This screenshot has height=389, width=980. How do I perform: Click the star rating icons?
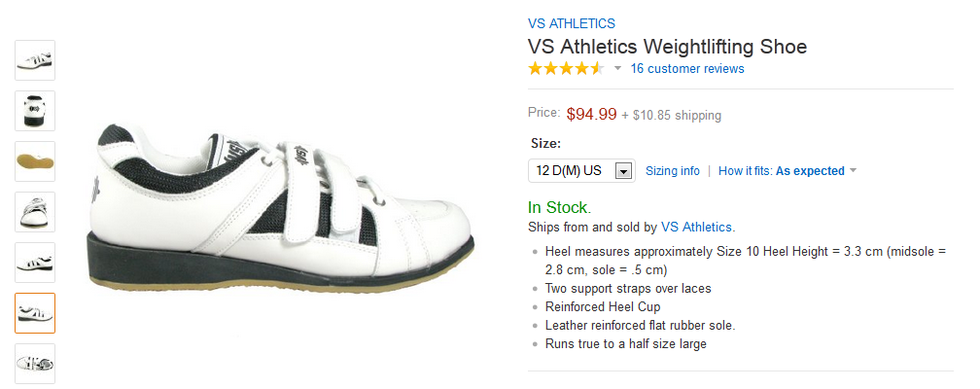click(x=565, y=69)
